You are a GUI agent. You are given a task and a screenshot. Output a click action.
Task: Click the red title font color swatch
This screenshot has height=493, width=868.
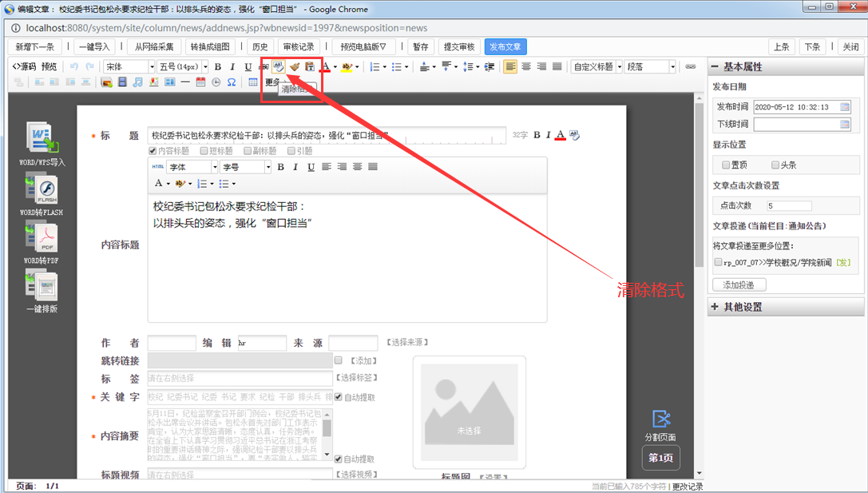(561, 135)
